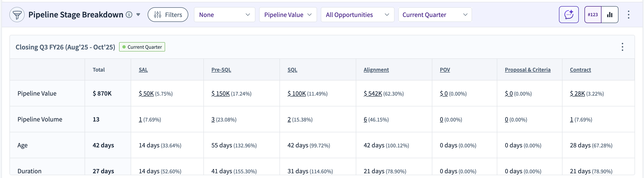Open the AI chat sparkle icon
644x178 pixels.
(568, 15)
